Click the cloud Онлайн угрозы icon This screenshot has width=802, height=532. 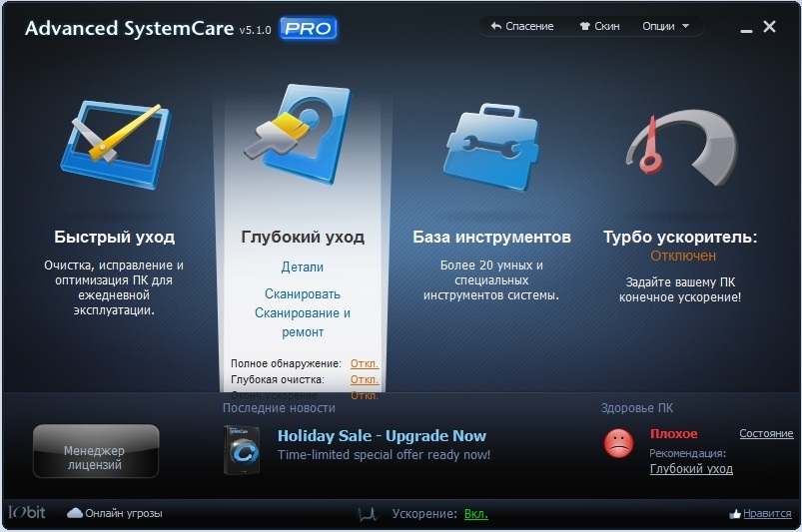click(75, 513)
